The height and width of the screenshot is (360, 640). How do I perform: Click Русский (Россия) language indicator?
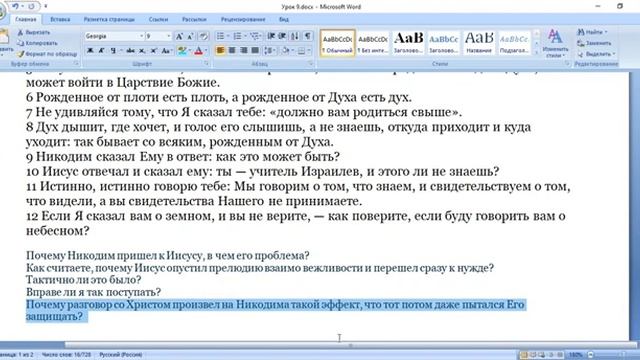pos(121,355)
